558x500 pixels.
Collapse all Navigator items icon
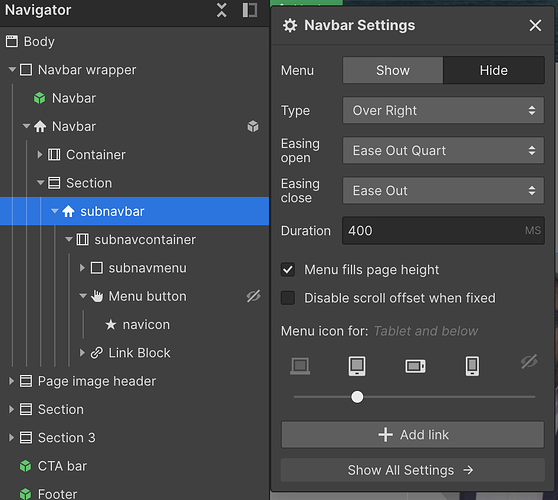tap(221, 10)
